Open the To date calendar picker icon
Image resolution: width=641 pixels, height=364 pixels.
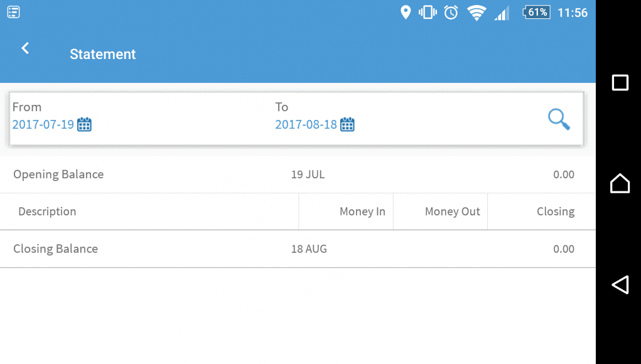point(347,124)
